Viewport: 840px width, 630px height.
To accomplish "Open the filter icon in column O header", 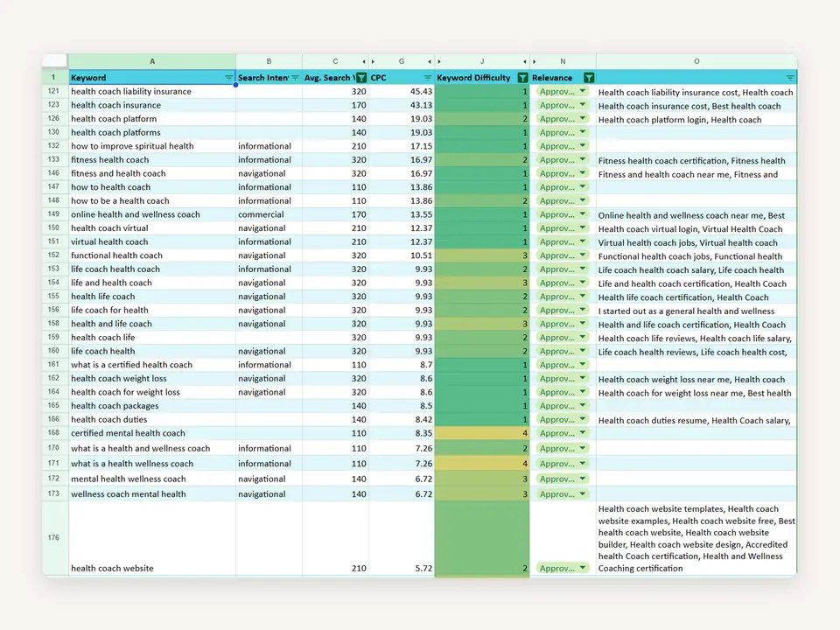I will tap(790, 78).
